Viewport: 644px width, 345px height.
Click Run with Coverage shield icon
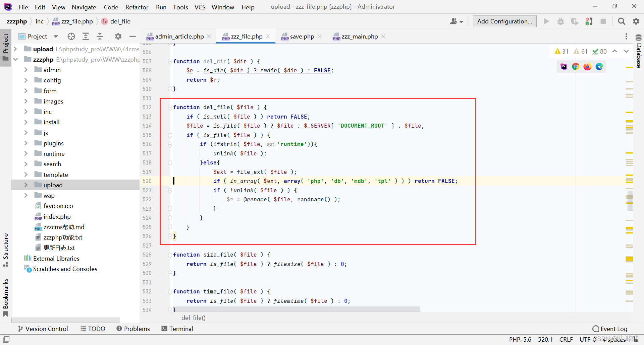point(575,21)
